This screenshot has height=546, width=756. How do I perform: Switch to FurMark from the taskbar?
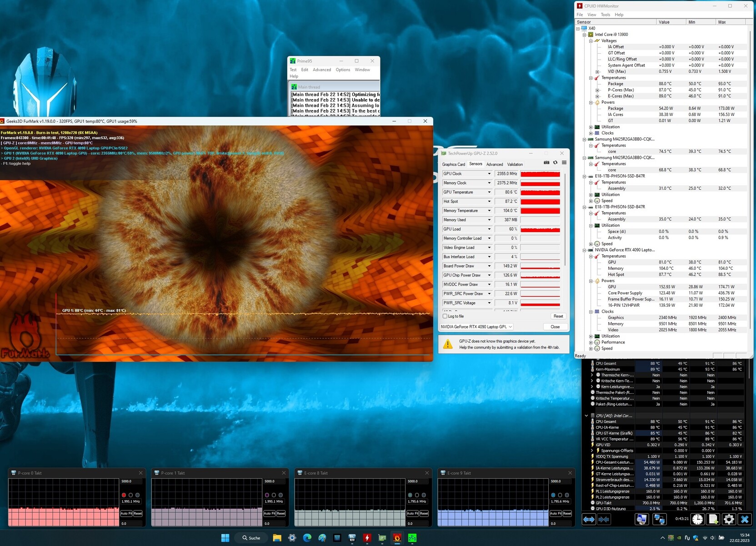[397, 538]
